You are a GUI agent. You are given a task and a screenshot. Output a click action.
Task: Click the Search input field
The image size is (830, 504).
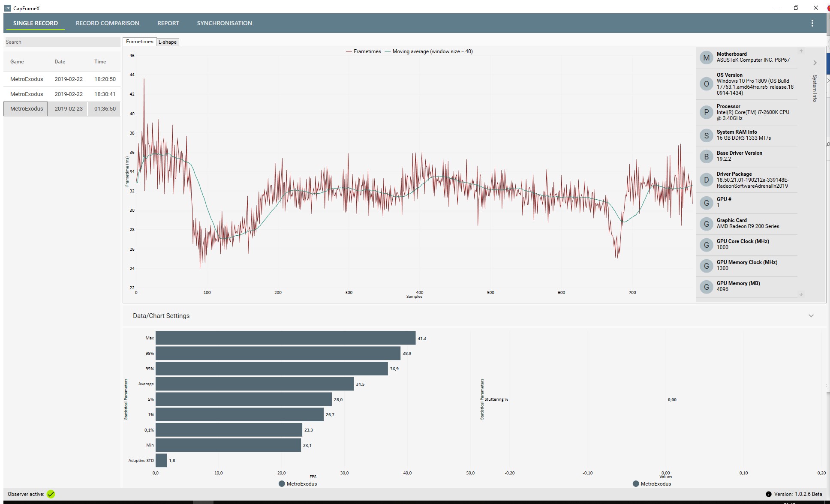click(62, 42)
